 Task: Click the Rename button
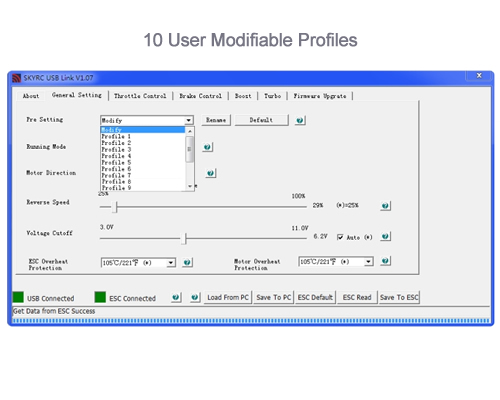click(x=216, y=120)
